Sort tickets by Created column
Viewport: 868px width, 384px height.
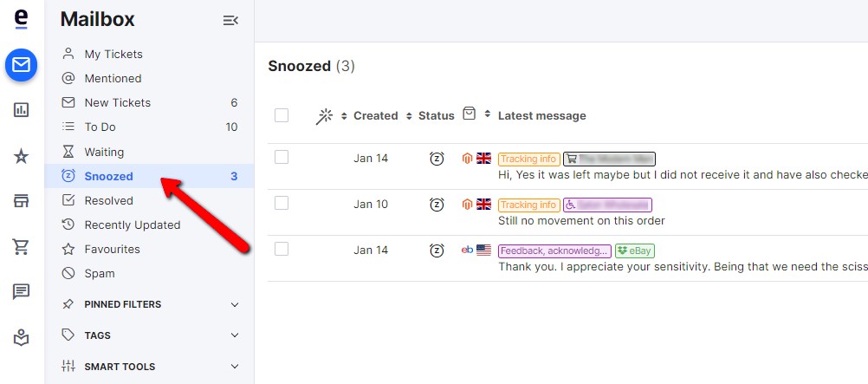click(x=376, y=116)
